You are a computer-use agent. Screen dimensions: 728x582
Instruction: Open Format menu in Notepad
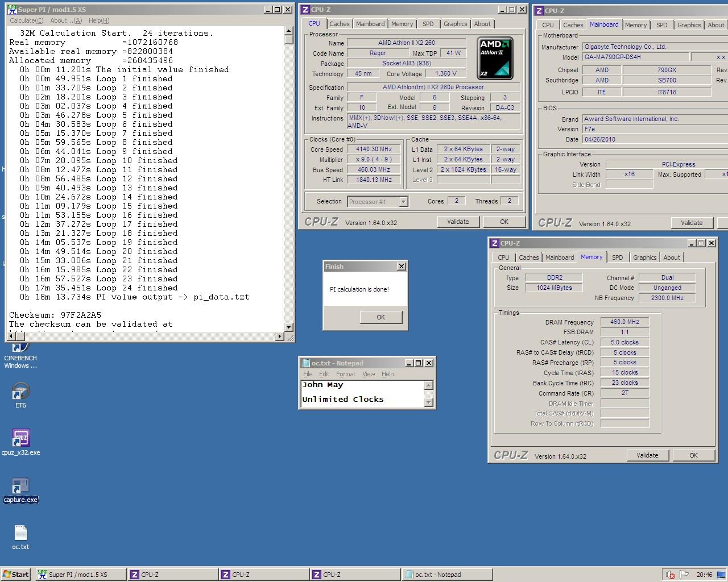(346, 374)
